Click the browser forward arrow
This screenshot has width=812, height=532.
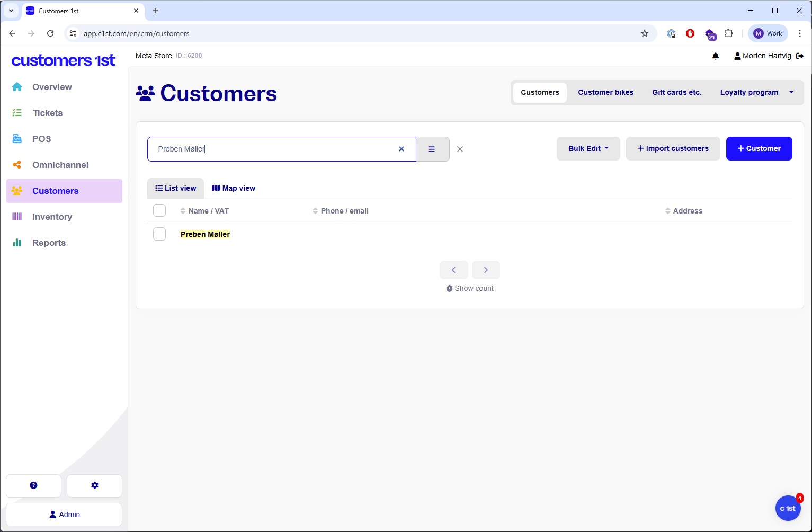(31, 33)
